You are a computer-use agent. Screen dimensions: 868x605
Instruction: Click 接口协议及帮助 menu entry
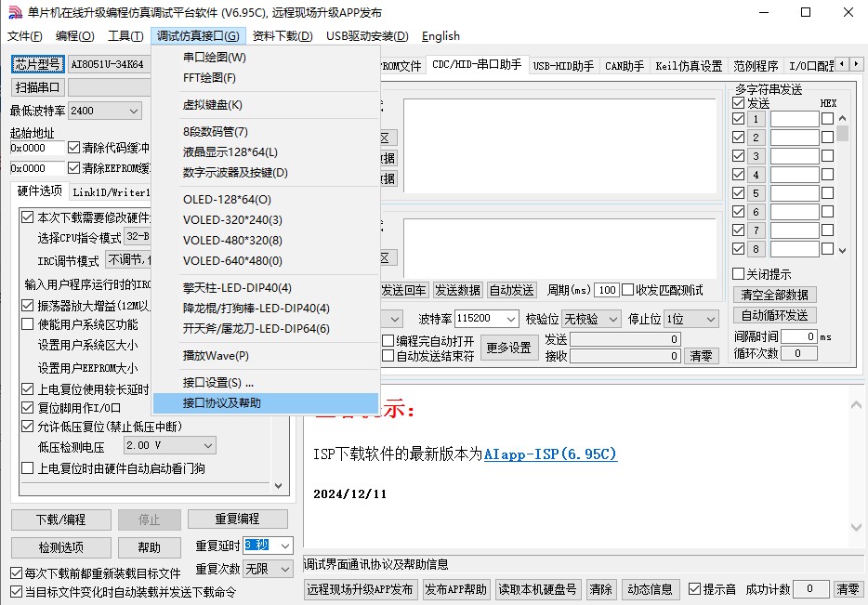[266, 403]
